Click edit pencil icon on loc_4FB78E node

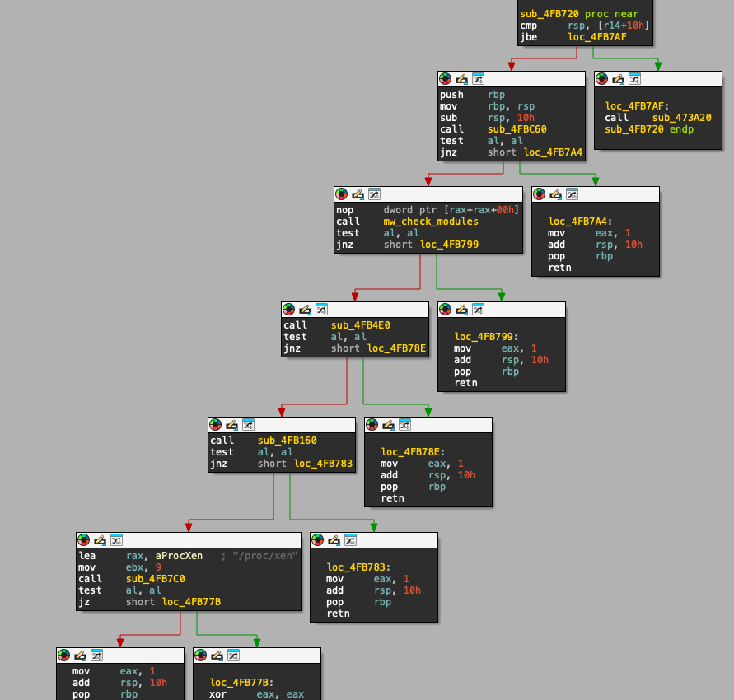pyautogui.click(x=388, y=425)
